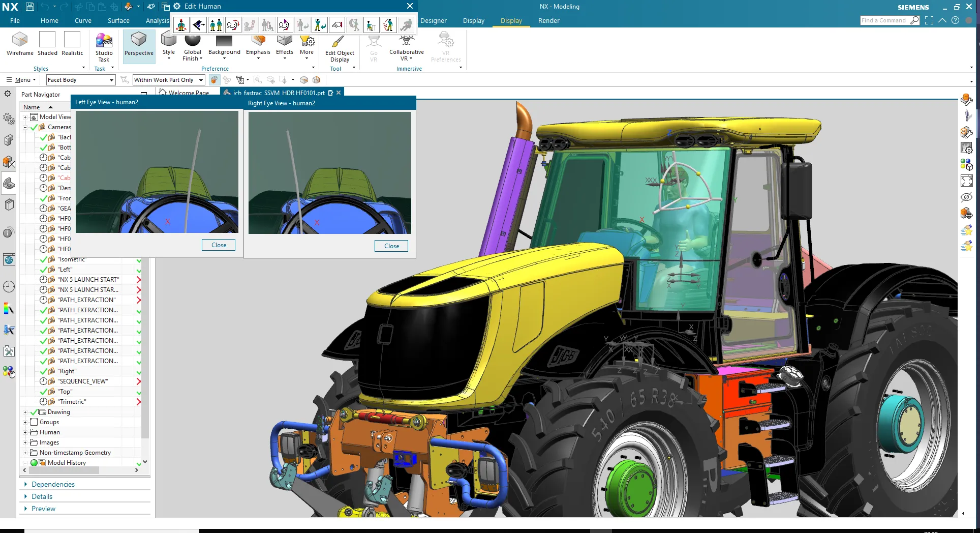Close the Left Eye View window
The image size is (980, 533).
219,245
